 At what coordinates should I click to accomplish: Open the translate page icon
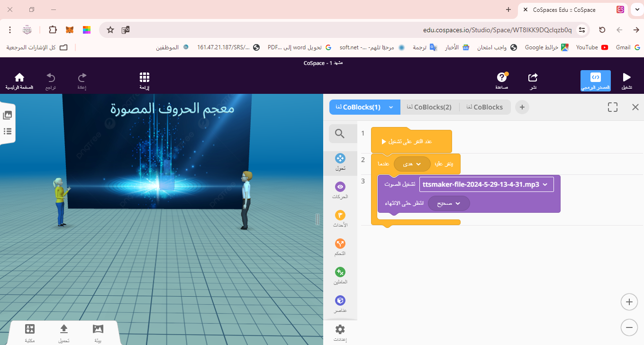(126, 30)
